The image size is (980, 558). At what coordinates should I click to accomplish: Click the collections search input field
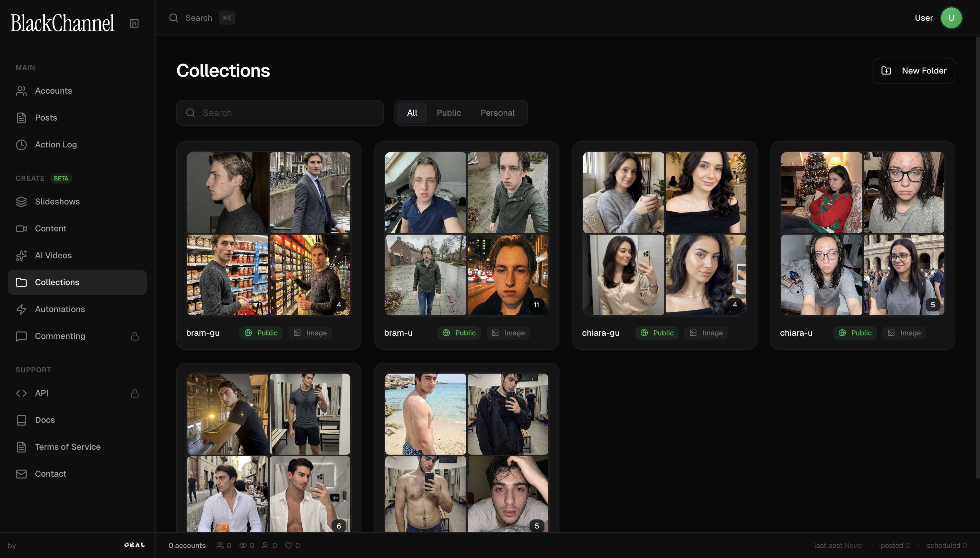coord(280,113)
